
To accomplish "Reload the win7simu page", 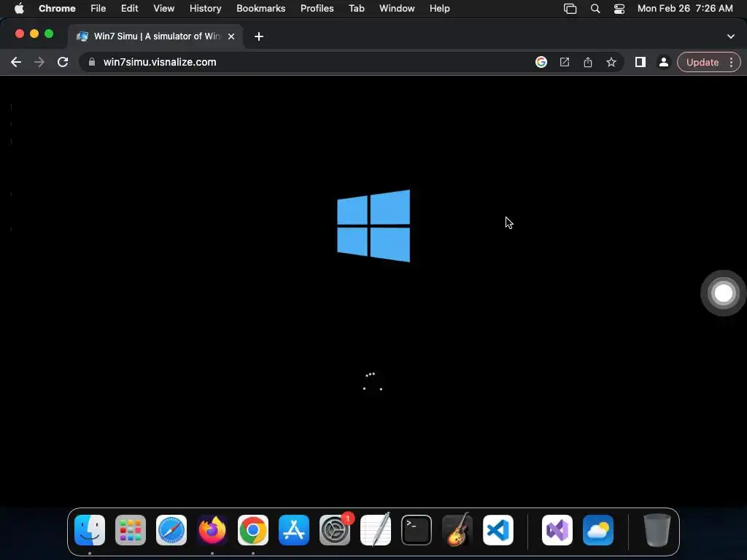I will point(63,62).
